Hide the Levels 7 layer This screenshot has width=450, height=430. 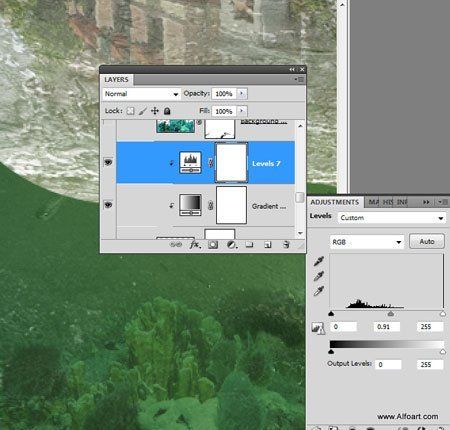coord(108,162)
